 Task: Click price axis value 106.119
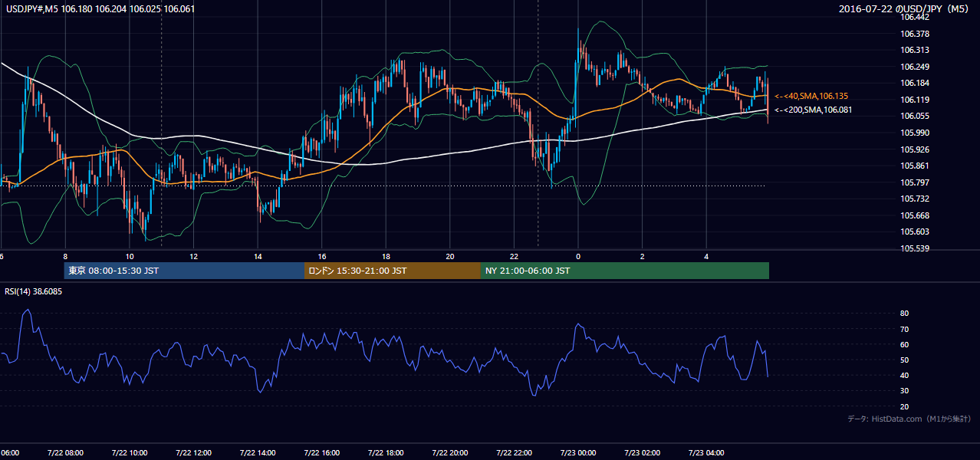click(916, 100)
